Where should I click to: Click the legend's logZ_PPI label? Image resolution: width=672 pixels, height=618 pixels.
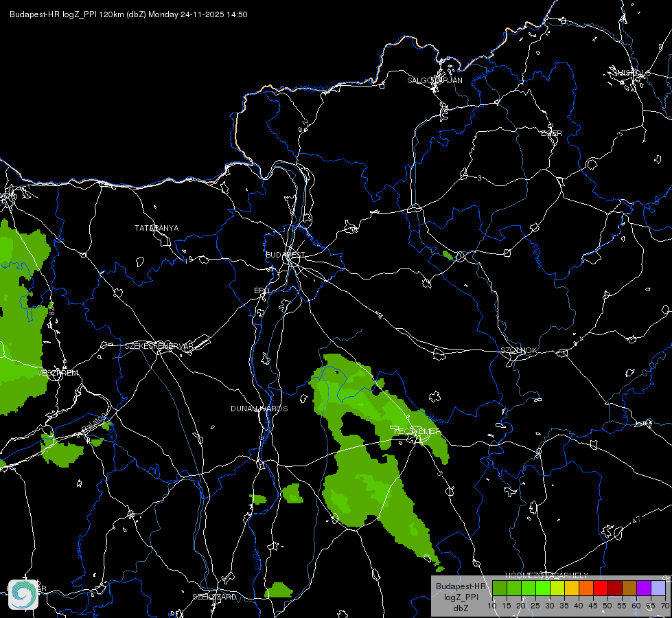pos(461,597)
